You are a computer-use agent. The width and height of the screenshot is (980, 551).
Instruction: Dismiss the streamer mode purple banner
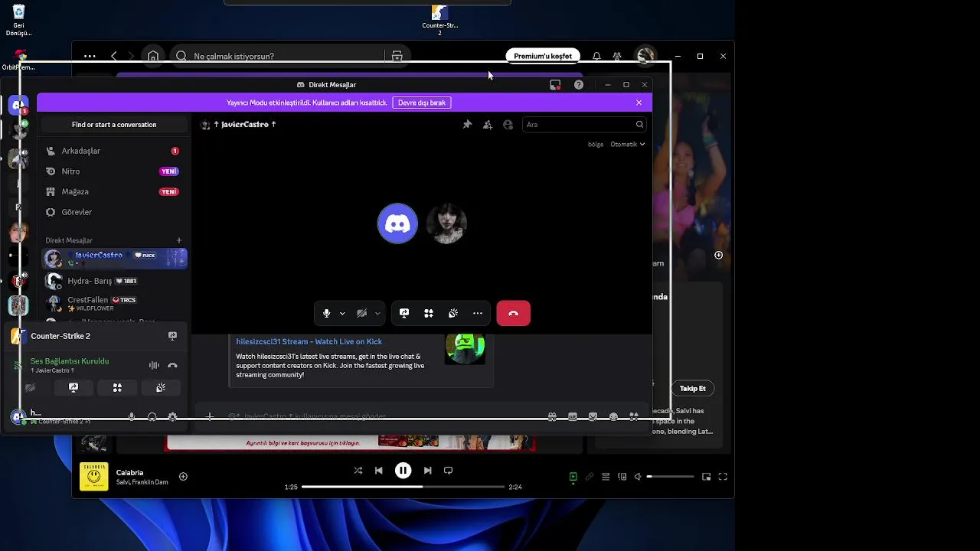point(639,103)
